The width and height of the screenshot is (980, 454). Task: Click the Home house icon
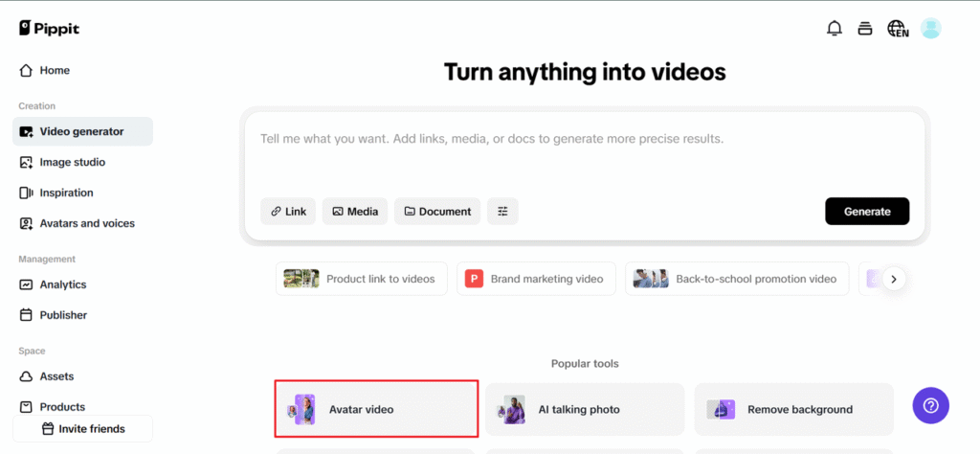coord(26,71)
